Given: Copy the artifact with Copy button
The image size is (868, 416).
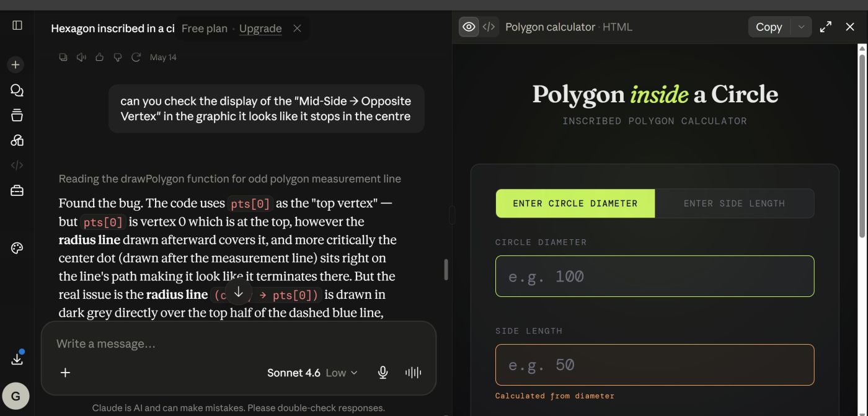Looking at the screenshot, I should click(x=769, y=27).
